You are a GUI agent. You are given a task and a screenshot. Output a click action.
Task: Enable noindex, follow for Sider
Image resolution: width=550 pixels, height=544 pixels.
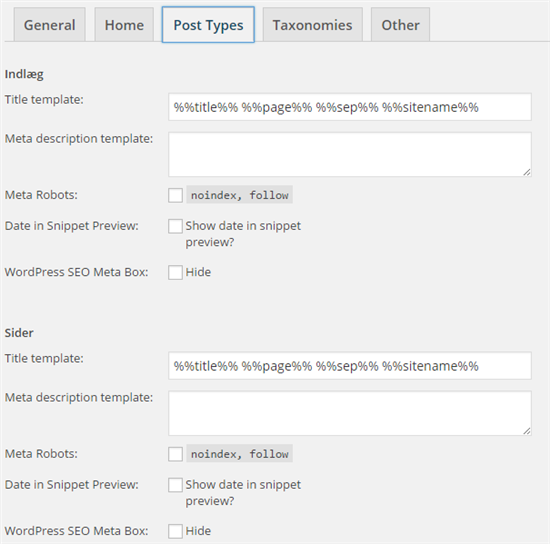175,454
